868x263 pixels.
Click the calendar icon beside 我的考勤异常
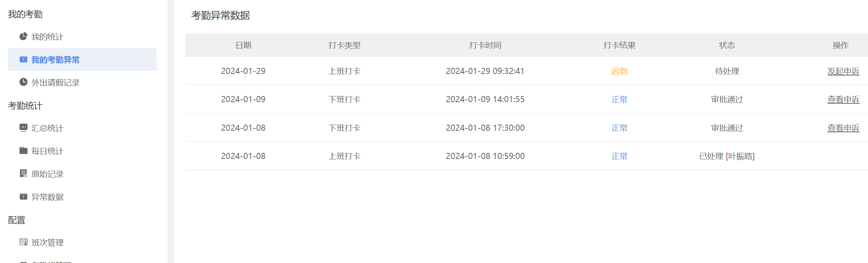(x=23, y=59)
